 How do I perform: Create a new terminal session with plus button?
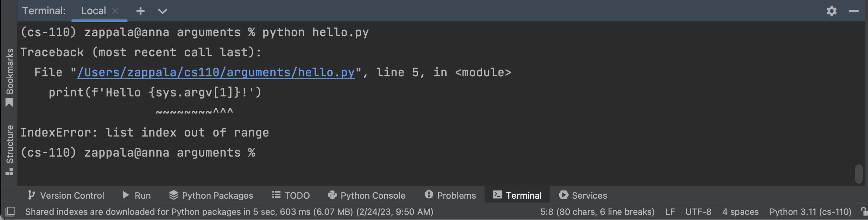click(140, 11)
